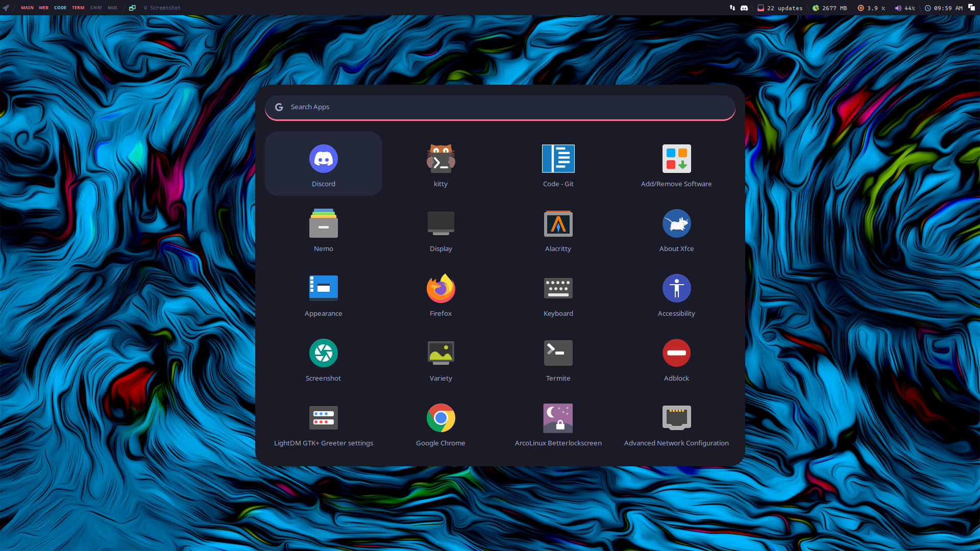This screenshot has height=551, width=980.
Task: Switch to the TERM workspace
Action: coord(78,8)
